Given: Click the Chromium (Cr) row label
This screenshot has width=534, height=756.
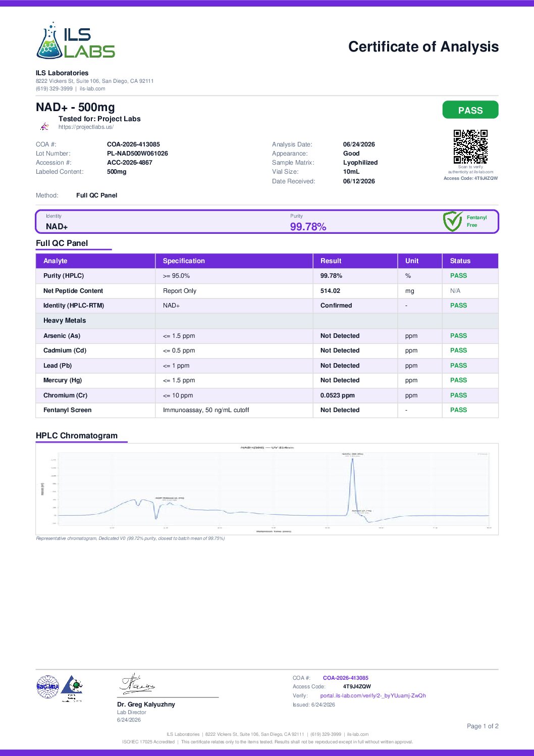Looking at the screenshot, I should pyautogui.click(x=65, y=395).
